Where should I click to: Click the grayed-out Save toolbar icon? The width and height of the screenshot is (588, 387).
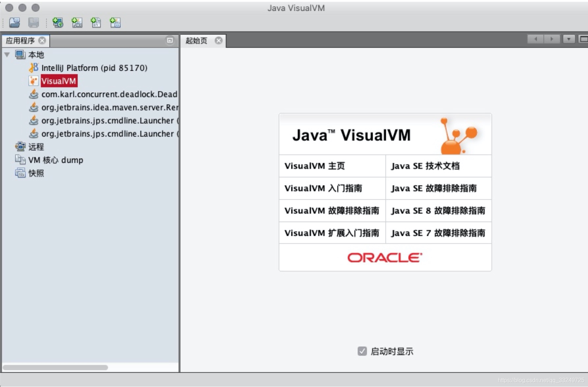pos(34,23)
